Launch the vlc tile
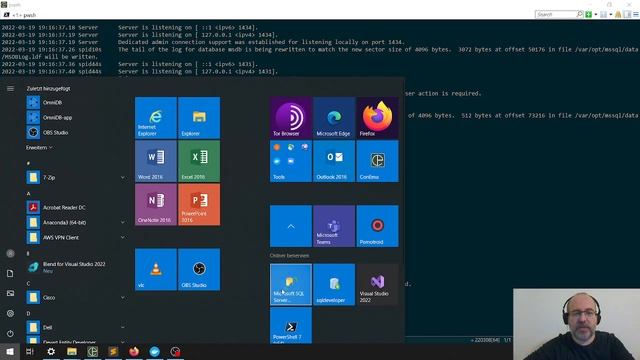The image size is (640, 360). click(156, 269)
